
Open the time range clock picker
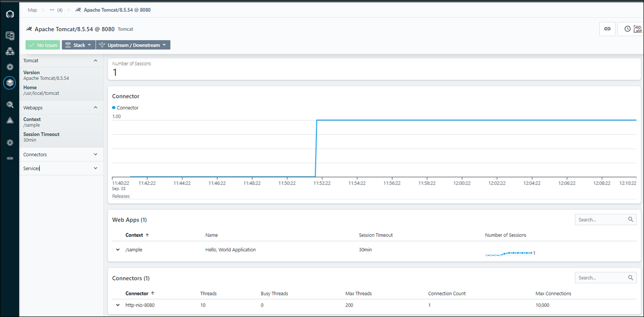630,29
